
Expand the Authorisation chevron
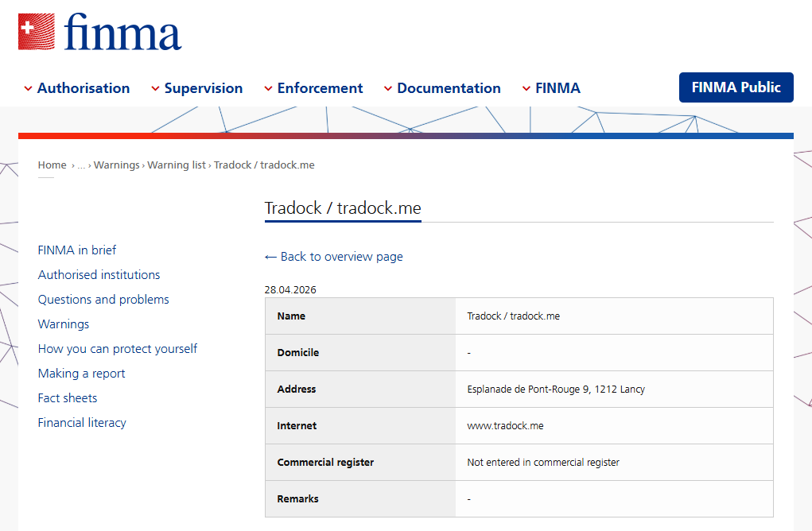[28, 88]
